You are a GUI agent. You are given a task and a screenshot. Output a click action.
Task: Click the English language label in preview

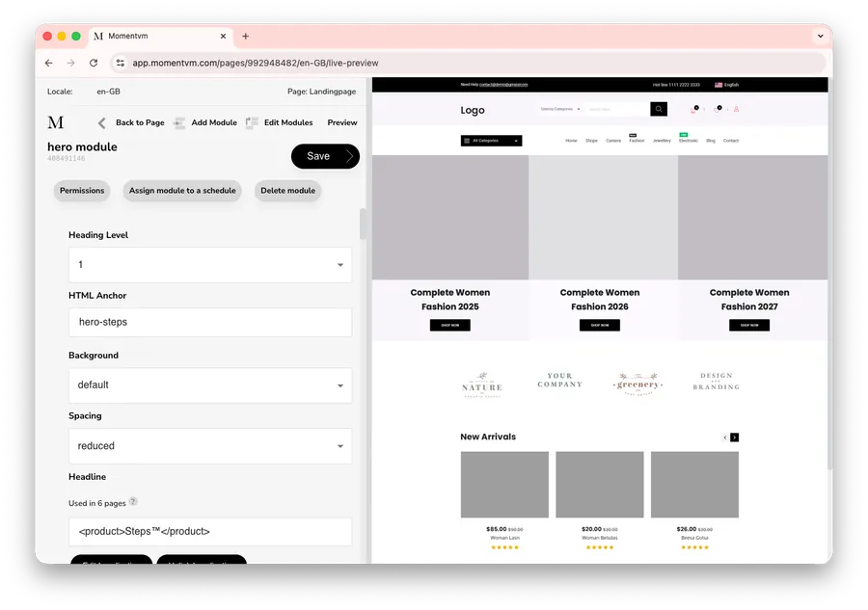pyautogui.click(x=731, y=85)
